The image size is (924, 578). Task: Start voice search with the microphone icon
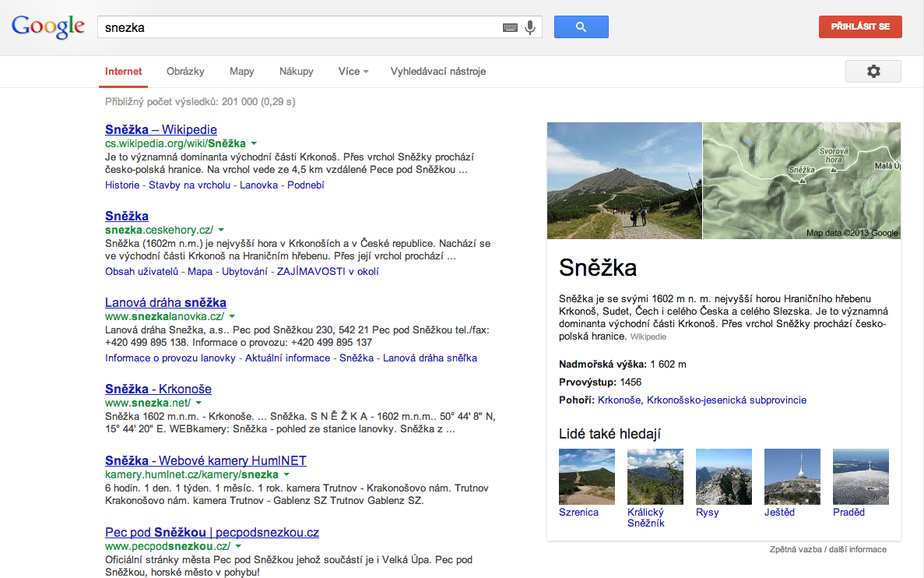530,27
